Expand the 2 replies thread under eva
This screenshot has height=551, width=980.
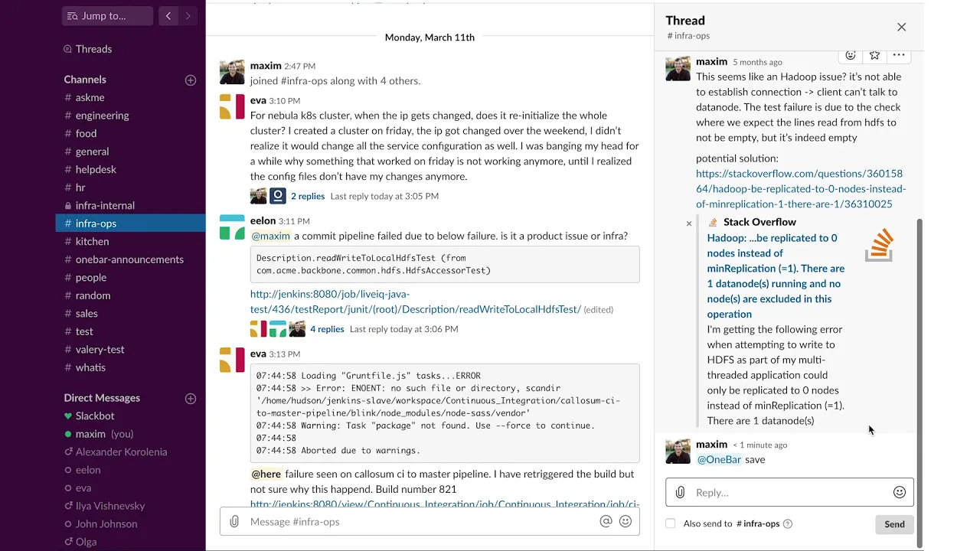click(x=308, y=196)
